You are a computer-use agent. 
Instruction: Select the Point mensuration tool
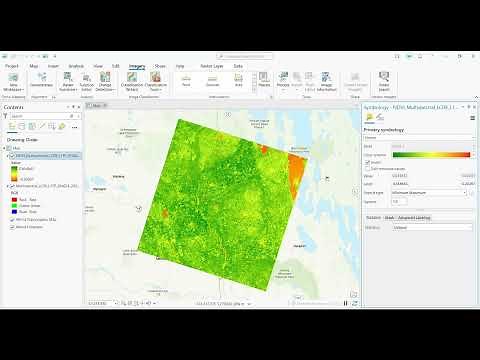(186, 81)
